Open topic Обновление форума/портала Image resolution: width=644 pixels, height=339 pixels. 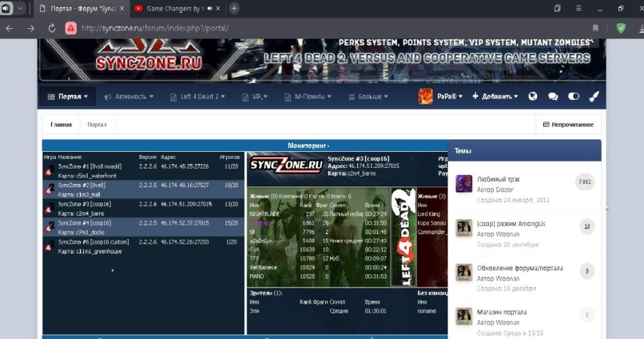tap(520, 268)
